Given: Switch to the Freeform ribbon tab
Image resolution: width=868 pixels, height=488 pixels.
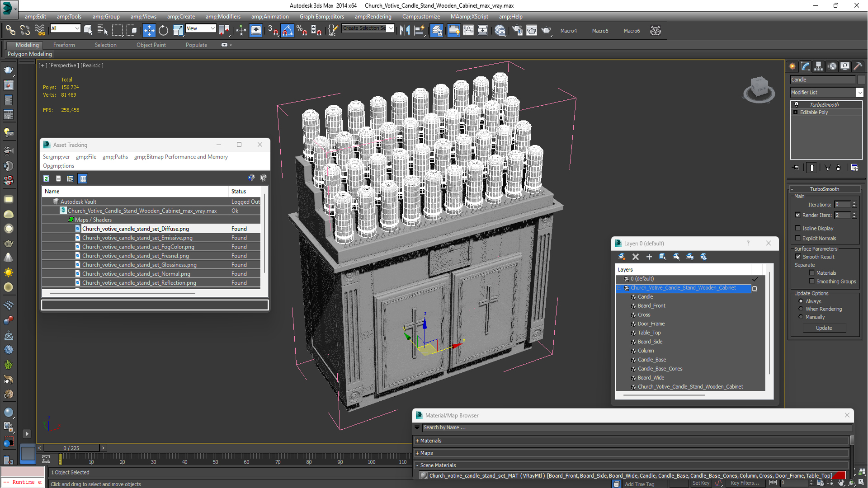Looking at the screenshot, I should pos(64,45).
